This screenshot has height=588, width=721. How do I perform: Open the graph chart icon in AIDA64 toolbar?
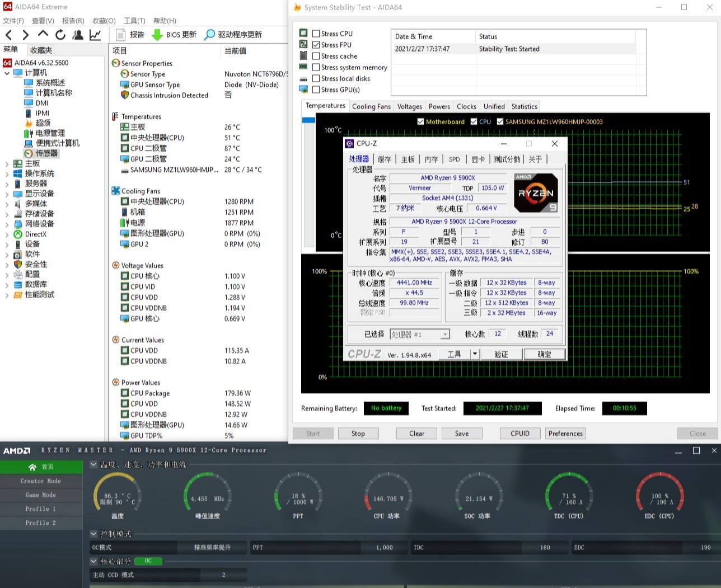pyautogui.click(x=95, y=35)
